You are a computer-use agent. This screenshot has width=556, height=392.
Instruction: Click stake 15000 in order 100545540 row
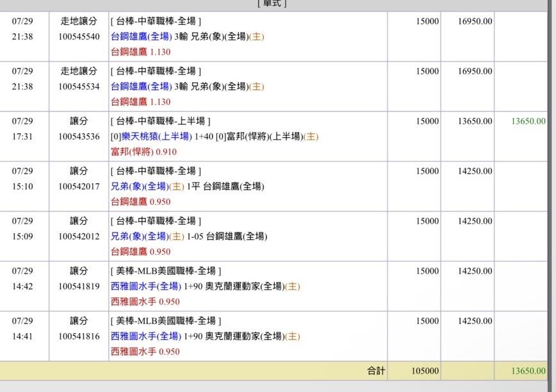pos(427,21)
